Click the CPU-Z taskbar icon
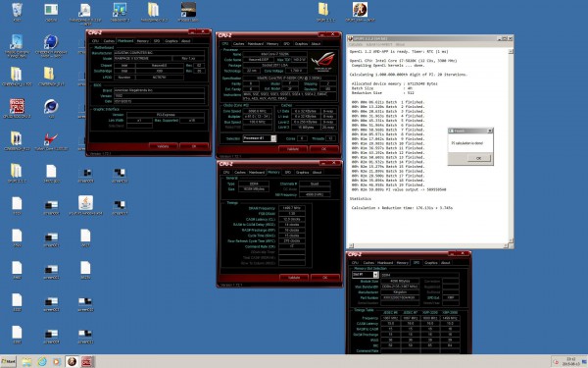The width and height of the screenshot is (588, 368). pyautogui.click(x=87, y=361)
